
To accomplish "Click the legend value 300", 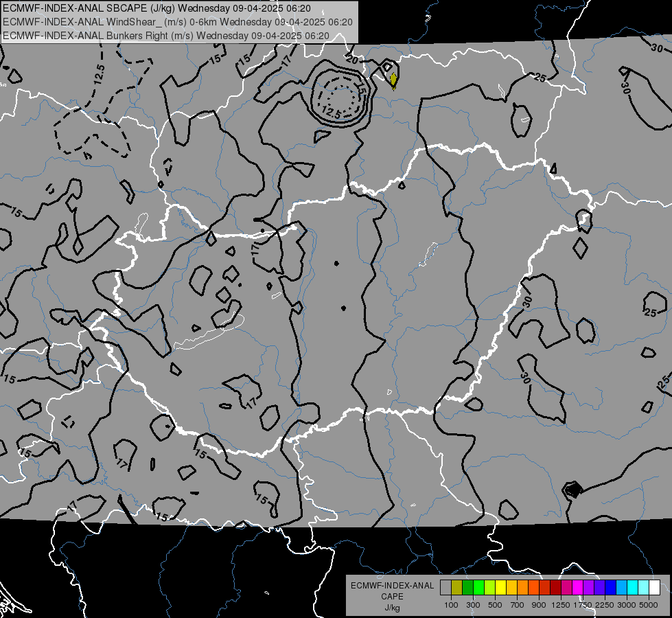I will coord(473,605).
